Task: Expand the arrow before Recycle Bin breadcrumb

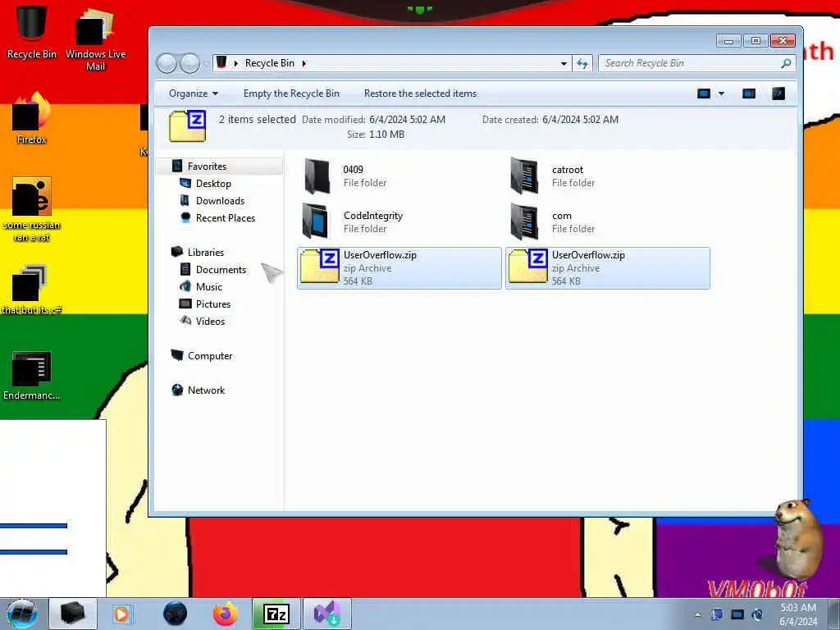Action: pos(235,63)
